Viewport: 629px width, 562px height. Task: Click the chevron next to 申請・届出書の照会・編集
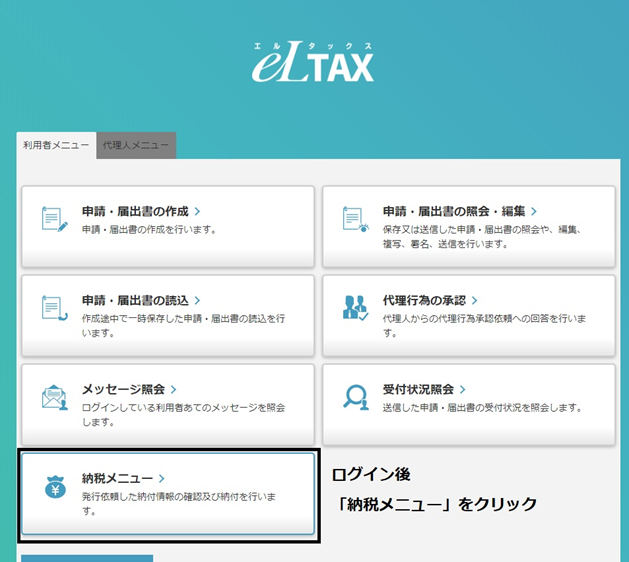(534, 211)
